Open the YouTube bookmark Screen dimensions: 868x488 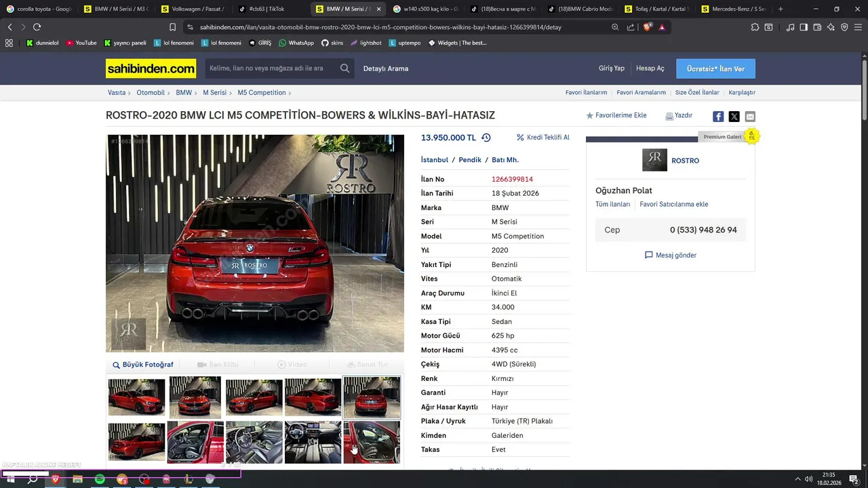[81, 43]
